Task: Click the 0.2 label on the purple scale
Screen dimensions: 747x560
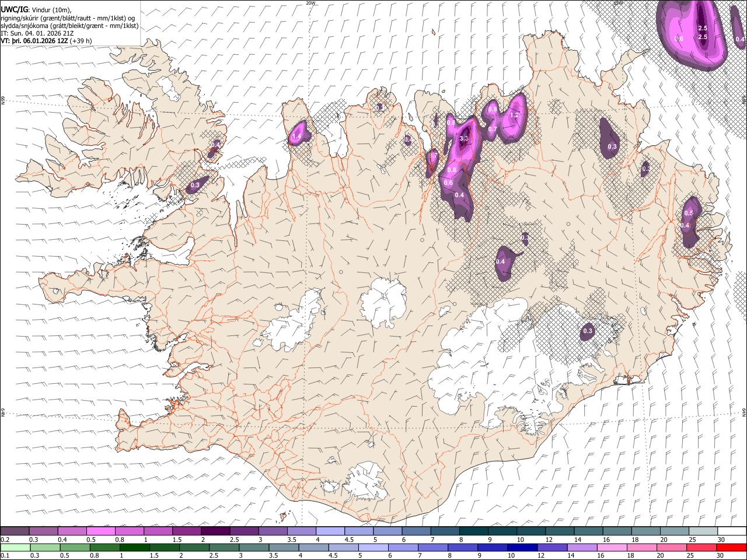Action: point(5,540)
